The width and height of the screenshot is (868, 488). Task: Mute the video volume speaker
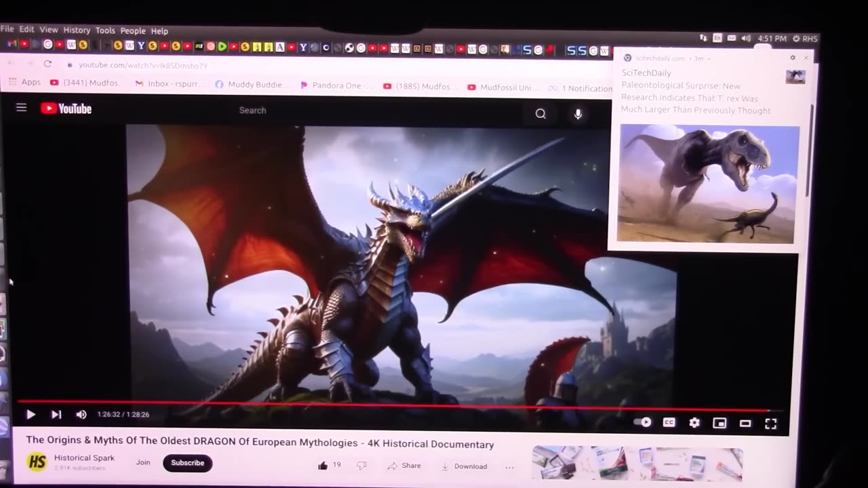click(x=81, y=414)
